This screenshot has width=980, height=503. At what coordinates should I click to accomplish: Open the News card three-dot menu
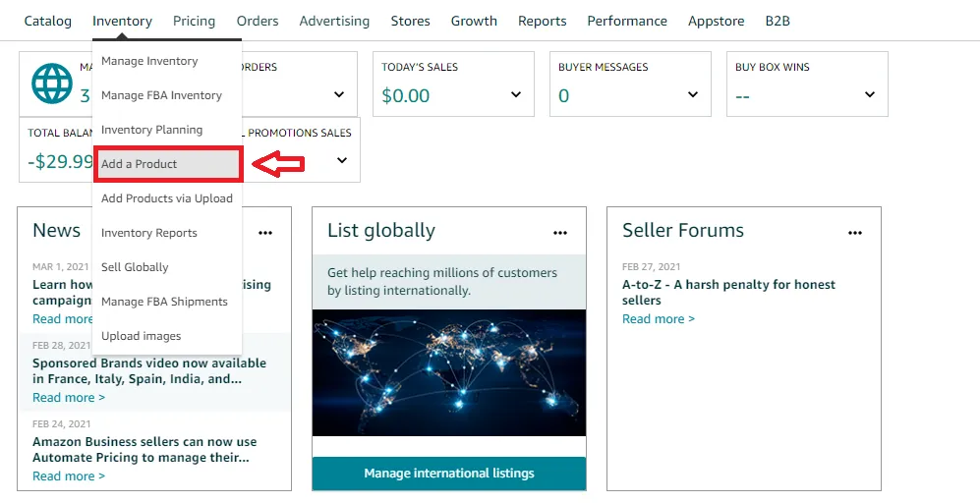point(265,233)
